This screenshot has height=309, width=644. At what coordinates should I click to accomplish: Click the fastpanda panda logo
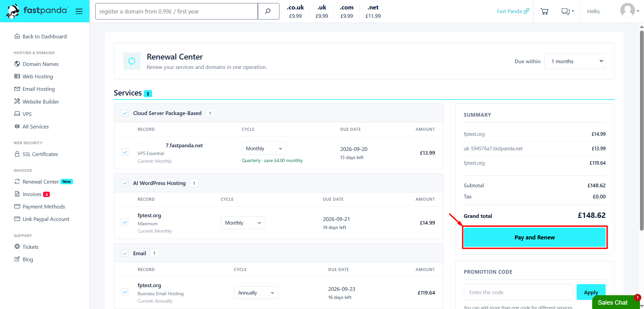13,11
